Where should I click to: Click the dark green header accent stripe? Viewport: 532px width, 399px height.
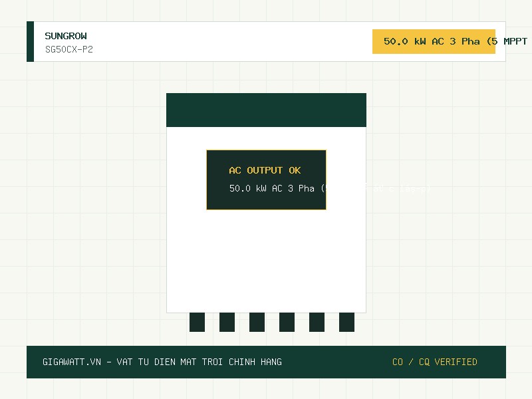(30, 41)
